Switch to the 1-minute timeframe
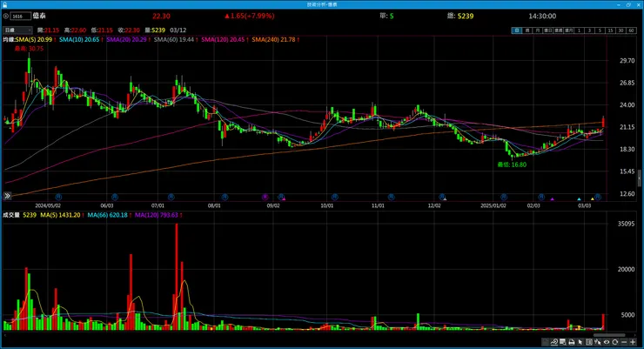644x349 pixels. 579,30
